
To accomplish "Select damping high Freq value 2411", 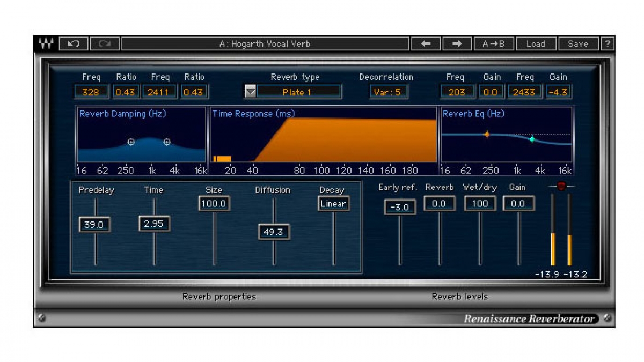I will tap(159, 92).
